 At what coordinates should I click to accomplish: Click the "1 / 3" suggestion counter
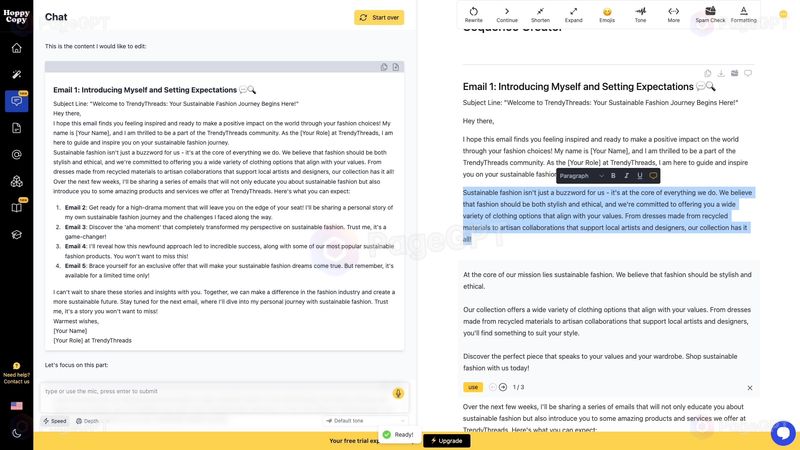518,387
